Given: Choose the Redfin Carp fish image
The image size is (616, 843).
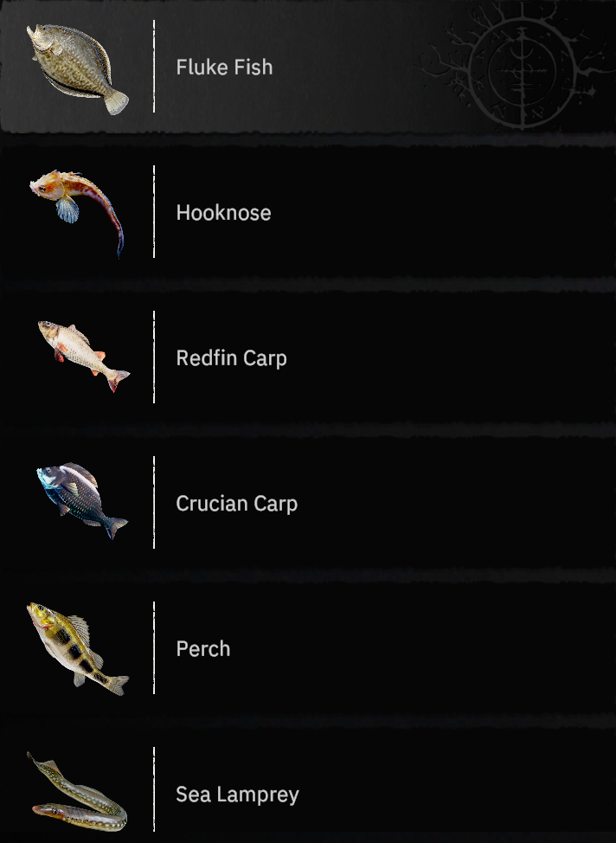Looking at the screenshot, I should [84, 356].
